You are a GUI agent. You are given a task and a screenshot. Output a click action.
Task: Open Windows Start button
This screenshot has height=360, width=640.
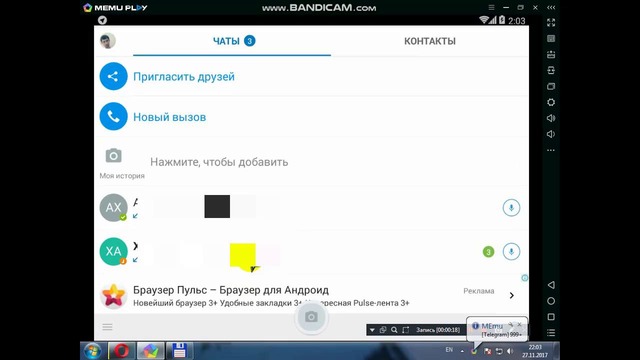(92, 351)
